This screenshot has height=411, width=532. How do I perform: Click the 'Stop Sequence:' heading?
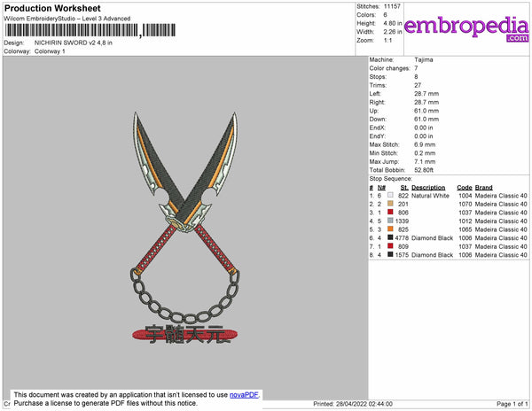pos(391,179)
